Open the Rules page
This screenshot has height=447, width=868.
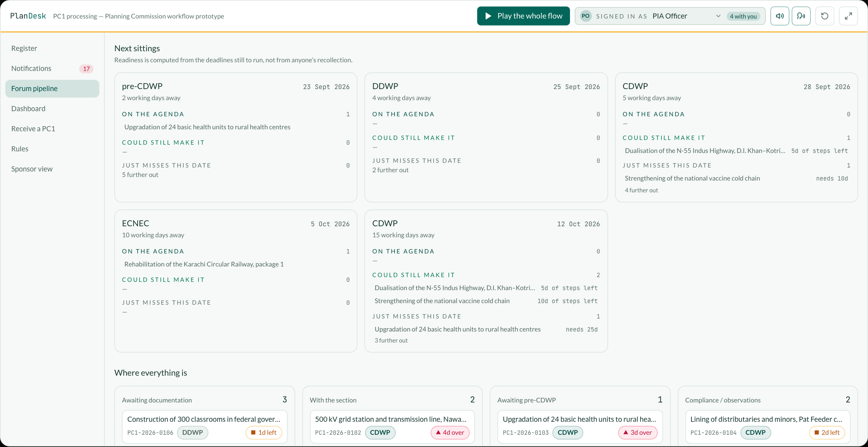pos(52,149)
